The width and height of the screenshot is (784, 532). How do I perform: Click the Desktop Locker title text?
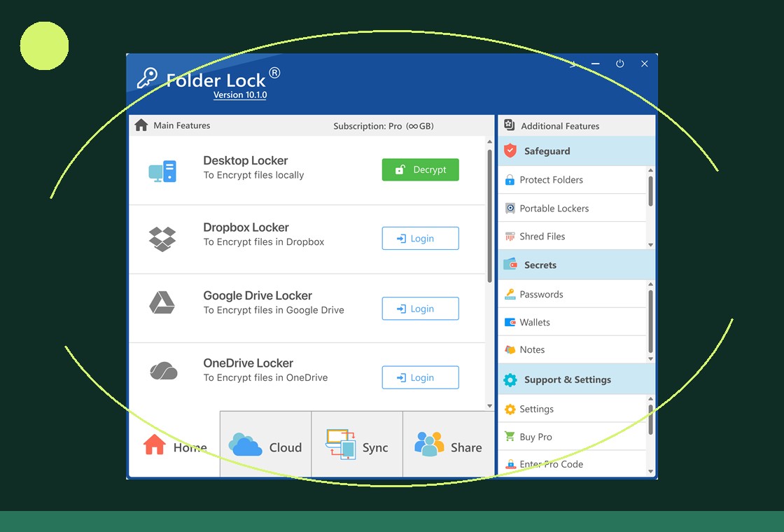point(246,160)
